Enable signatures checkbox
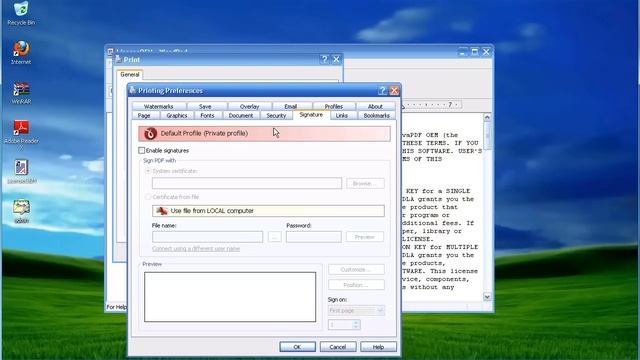Image resolution: width=640 pixels, height=360 pixels. click(x=142, y=151)
